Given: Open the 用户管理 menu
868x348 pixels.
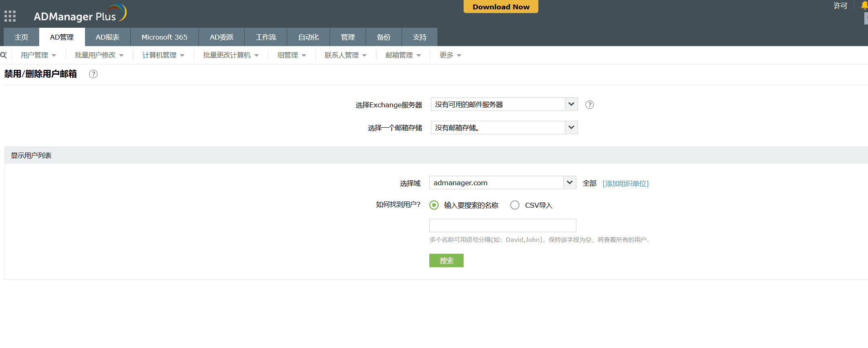Looking at the screenshot, I should [x=38, y=55].
